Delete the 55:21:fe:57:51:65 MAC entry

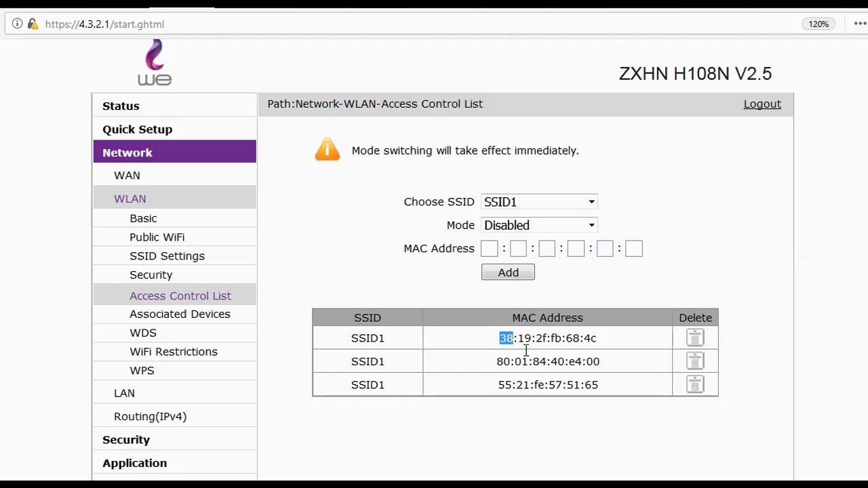coord(694,384)
